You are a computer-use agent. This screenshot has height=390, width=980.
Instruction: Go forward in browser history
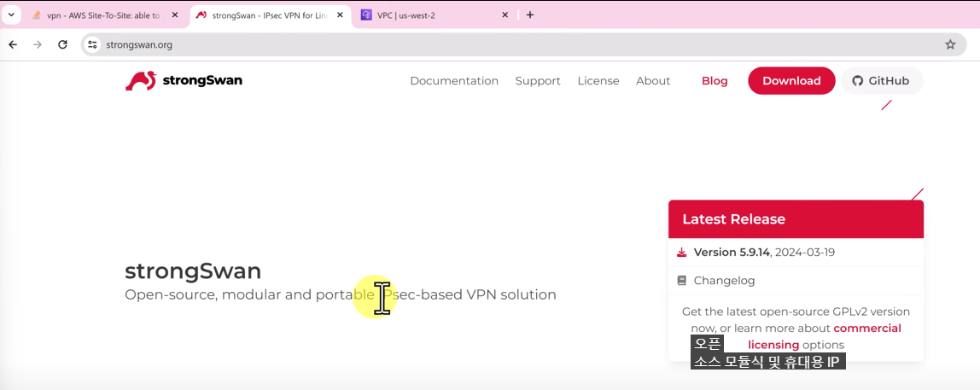click(38, 44)
